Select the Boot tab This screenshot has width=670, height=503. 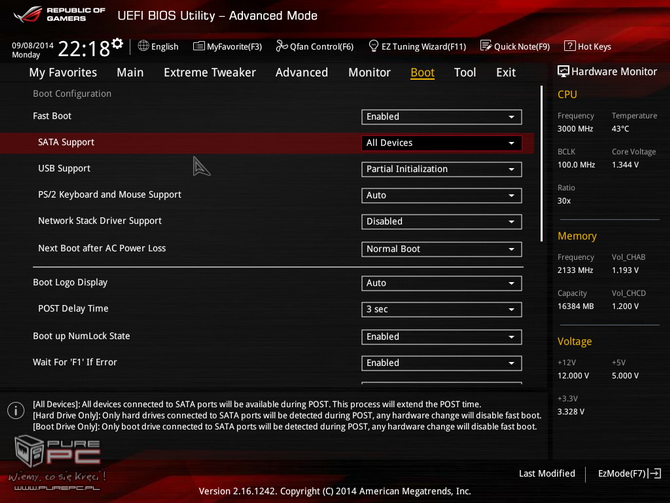click(422, 73)
